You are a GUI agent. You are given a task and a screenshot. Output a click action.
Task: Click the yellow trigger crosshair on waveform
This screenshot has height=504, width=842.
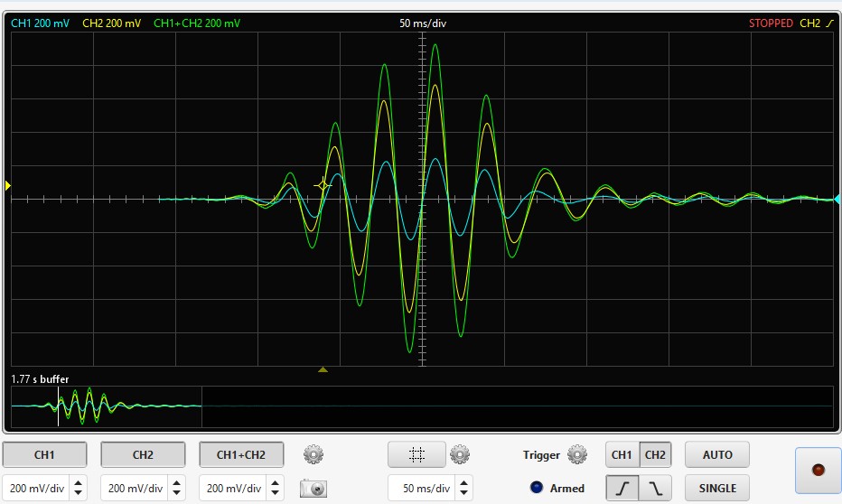(x=323, y=186)
